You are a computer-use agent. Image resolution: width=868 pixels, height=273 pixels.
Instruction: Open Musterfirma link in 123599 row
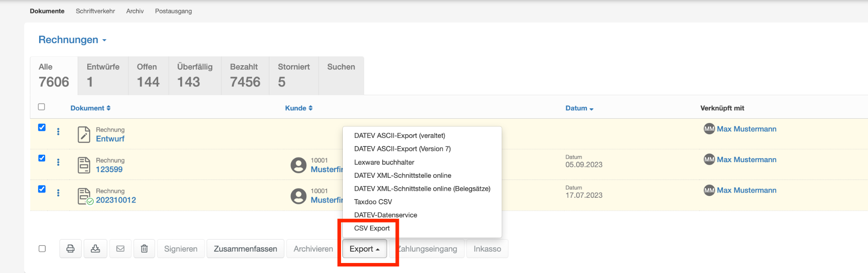tap(327, 170)
